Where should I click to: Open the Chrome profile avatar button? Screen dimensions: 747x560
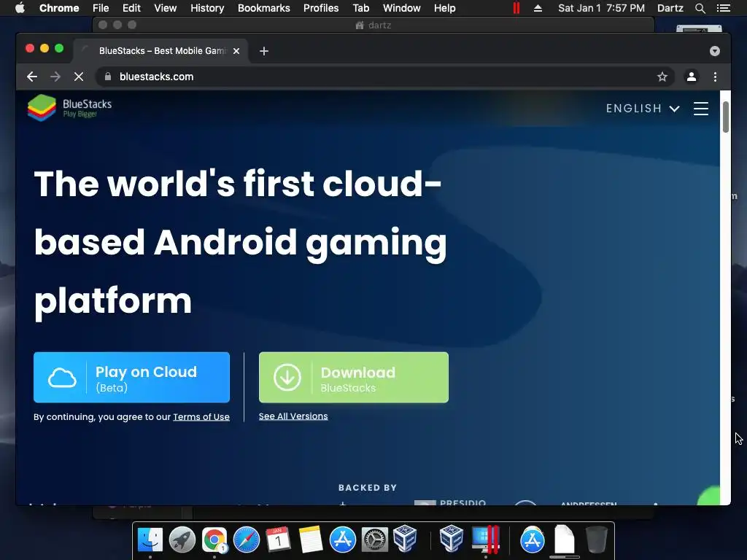692,77
